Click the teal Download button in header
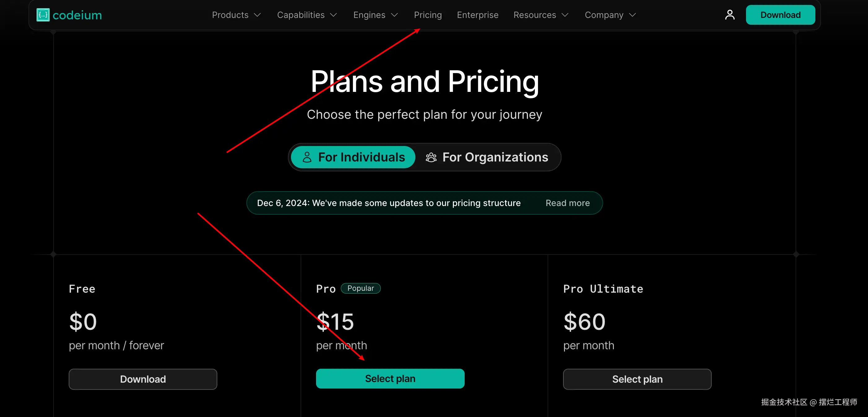 click(x=780, y=15)
